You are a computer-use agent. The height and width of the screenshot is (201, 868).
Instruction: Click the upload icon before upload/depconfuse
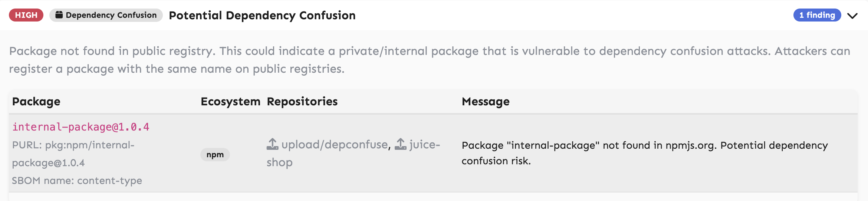pyautogui.click(x=272, y=144)
